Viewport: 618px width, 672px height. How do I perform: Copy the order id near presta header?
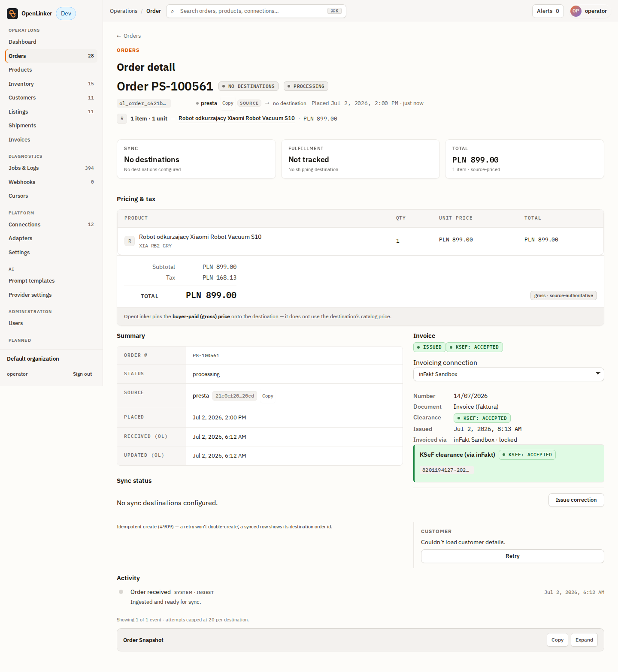click(227, 103)
